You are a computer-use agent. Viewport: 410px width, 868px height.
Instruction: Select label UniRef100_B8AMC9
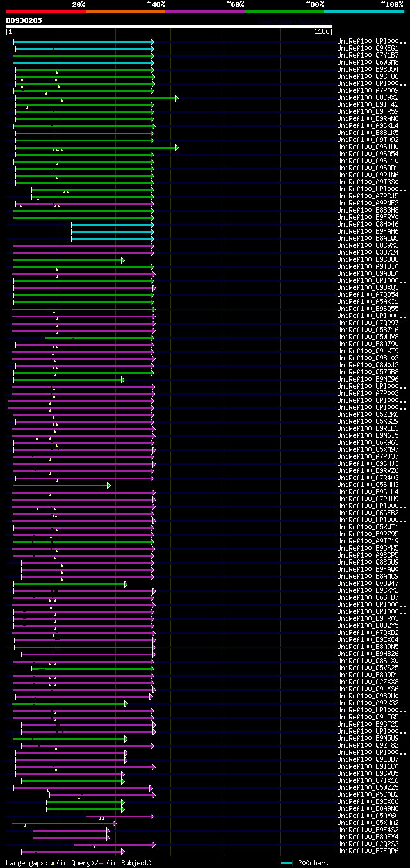[368, 577]
